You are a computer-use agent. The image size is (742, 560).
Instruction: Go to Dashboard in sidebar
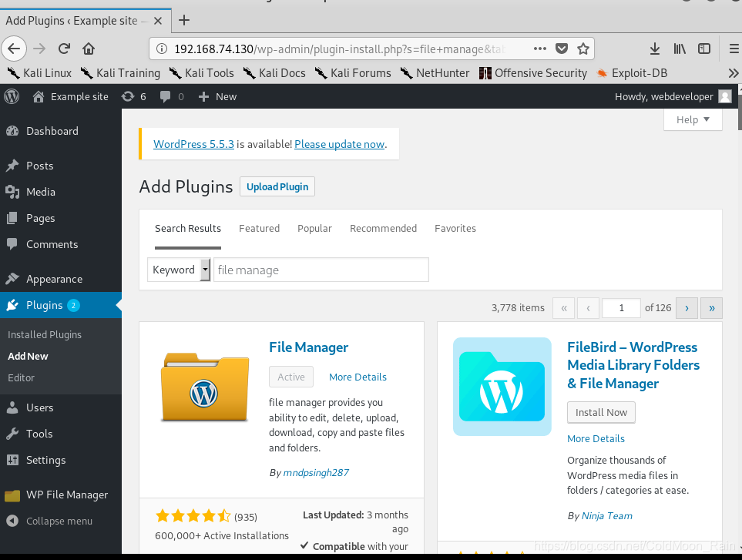click(x=61, y=131)
